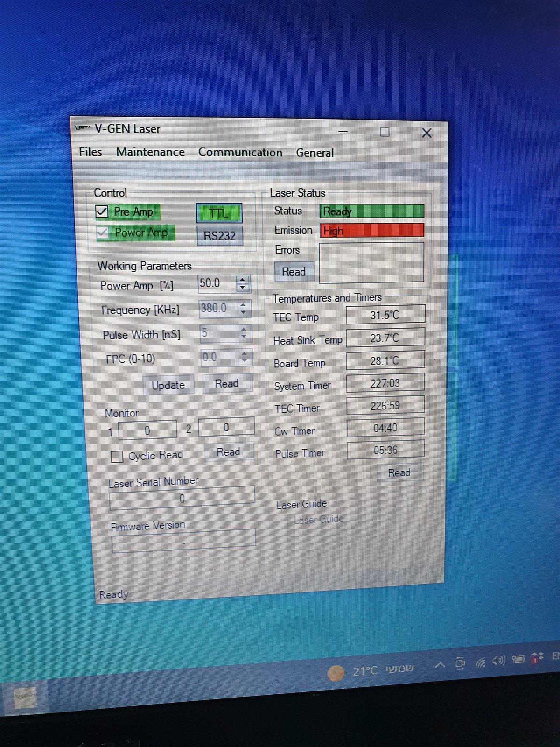Click the Monitor 2 value field
The width and height of the screenshot is (560, 747).
[226, 427]
